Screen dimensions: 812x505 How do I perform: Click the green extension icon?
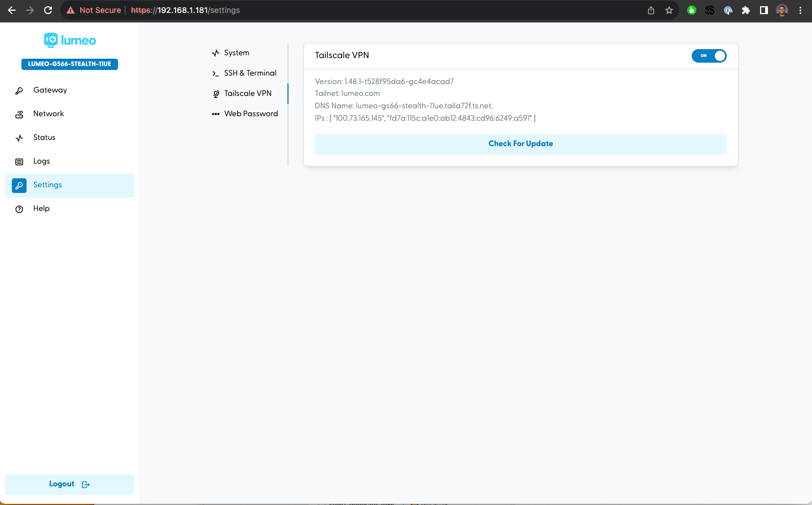(x=692, y=10)
